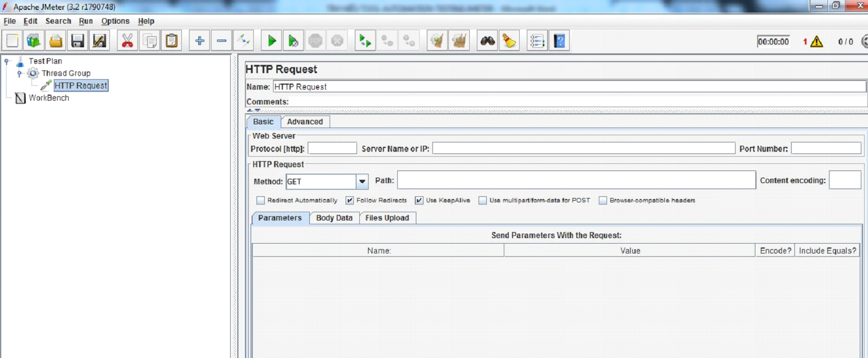Click the Server Name or IP field
This screenshot has width=868, height=358.
coord(583,148)
